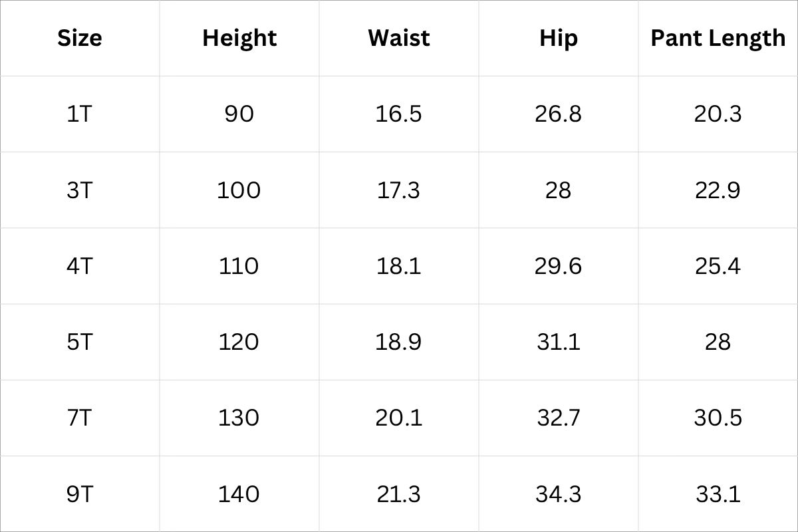Select the 9T size cell
Viewport: 798px width, 532px height.
click(80, 494)
